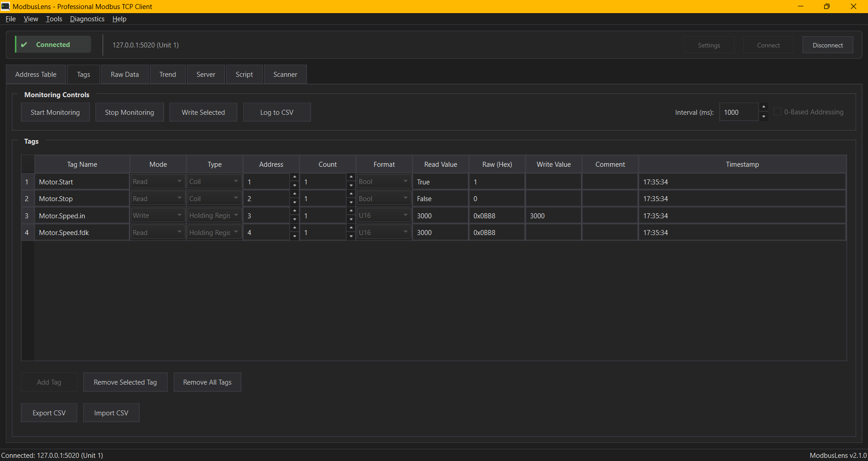The width and height of the screenshot is (868, 461).
Task: Click the Tag Name column header
Action: [82, 165]
